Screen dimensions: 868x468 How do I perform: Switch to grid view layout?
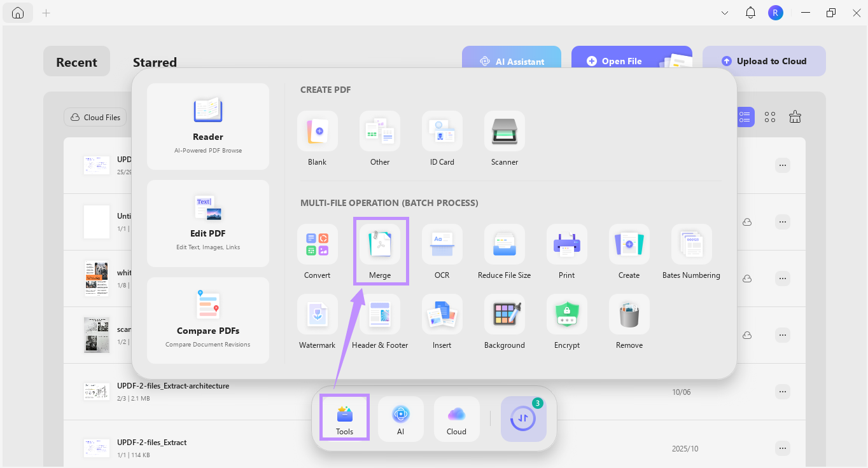tap(769, 116)
